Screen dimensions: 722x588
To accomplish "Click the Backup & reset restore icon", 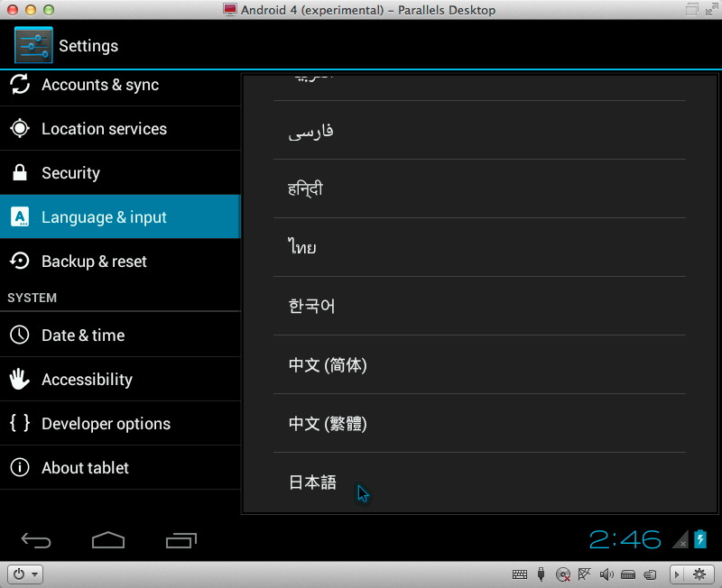I will pyautogui.click(x=20, y=261).
